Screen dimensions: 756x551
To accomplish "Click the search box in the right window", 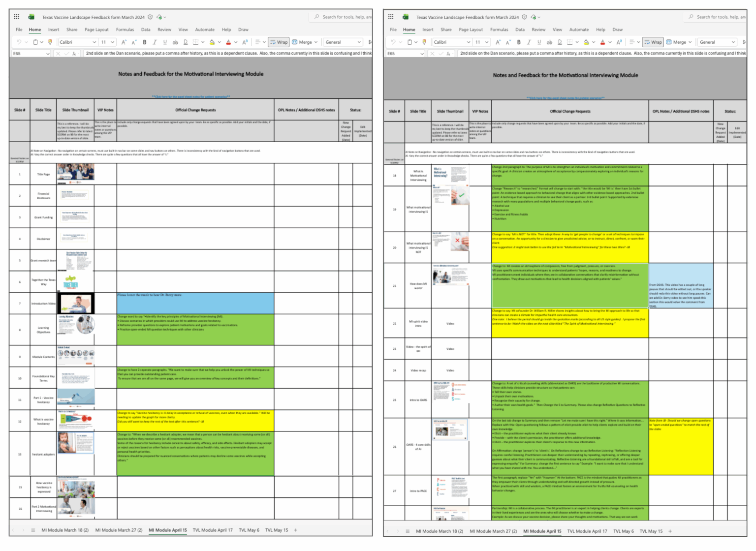I will 719,17.
